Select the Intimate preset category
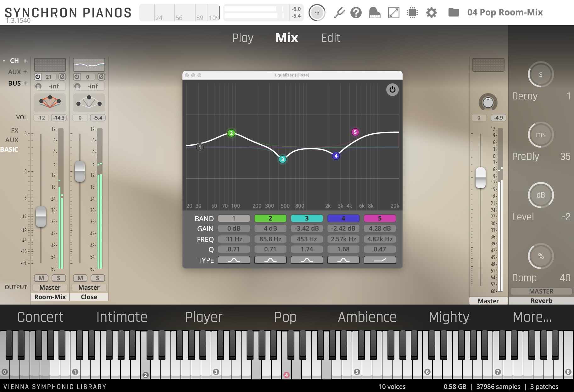The height and width of the screenshot is (392, 574). tap(122, 317)
